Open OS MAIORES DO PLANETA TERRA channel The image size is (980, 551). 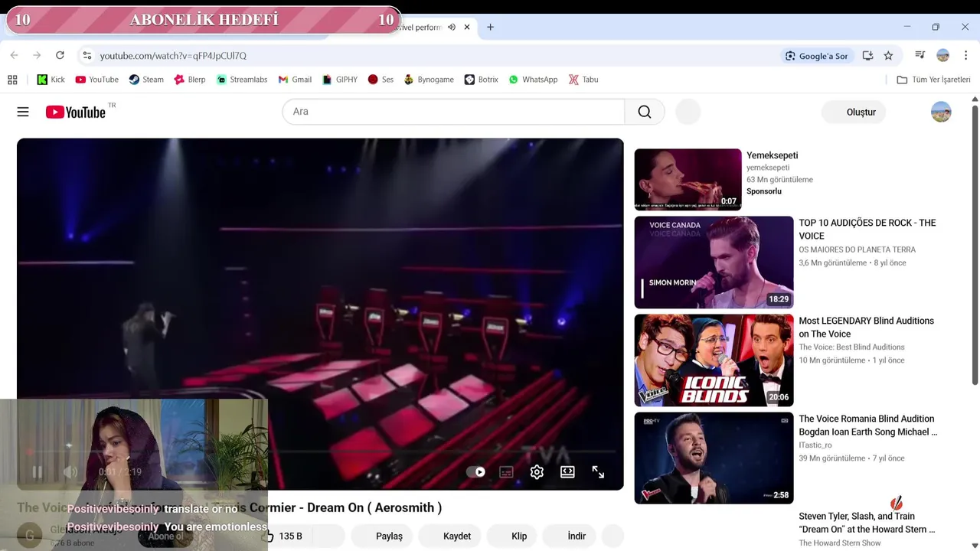click(x=857, y=249)
